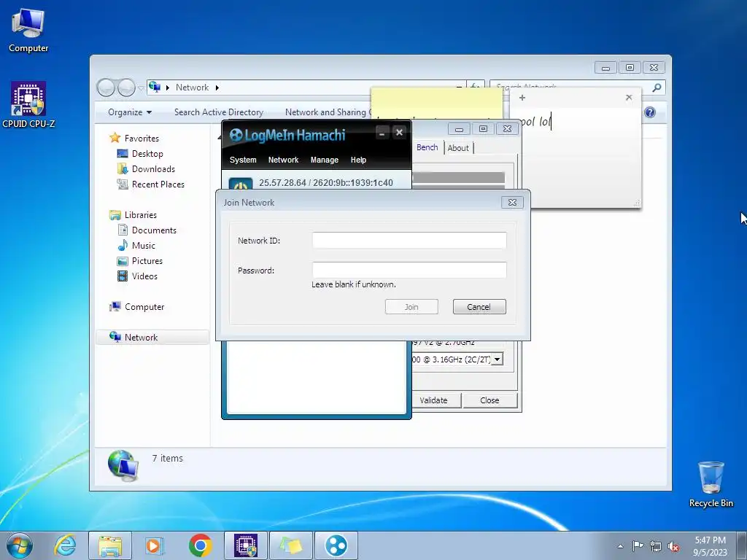The height and width of the screenshot is (560, 747).
Task: Open Videos library
Action: pos(144,276)
